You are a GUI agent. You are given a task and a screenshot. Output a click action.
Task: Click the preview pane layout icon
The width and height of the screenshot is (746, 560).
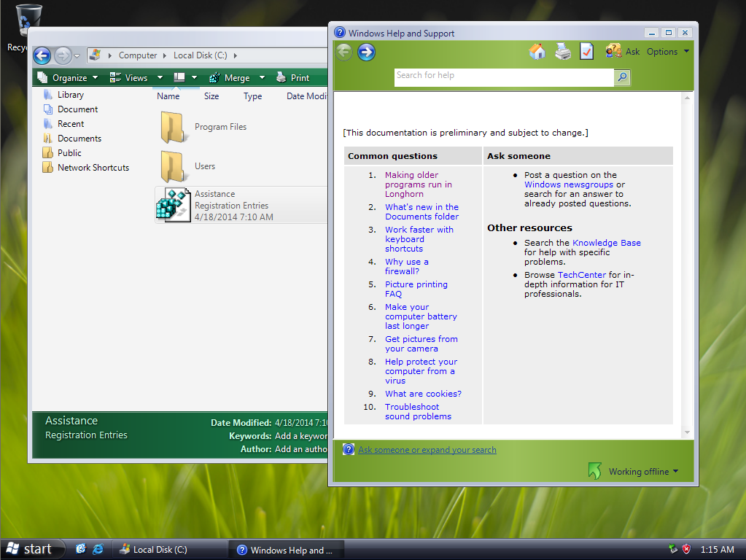pos(179,77)
